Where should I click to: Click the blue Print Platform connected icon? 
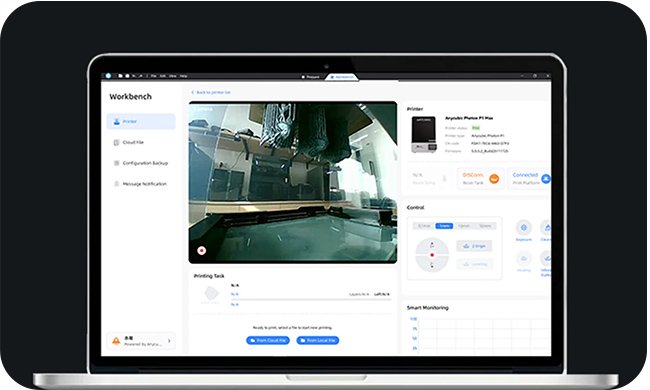pyautogui.click(x=546, y=179)
